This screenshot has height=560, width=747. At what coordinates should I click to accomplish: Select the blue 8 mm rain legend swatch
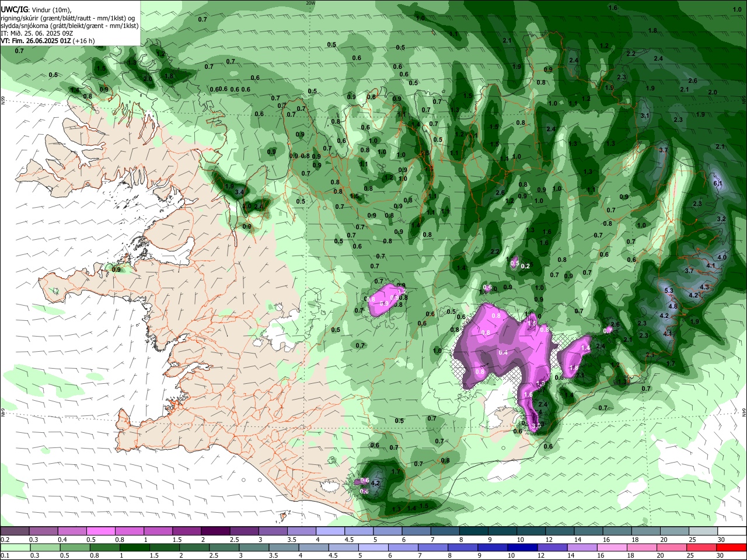462,547
